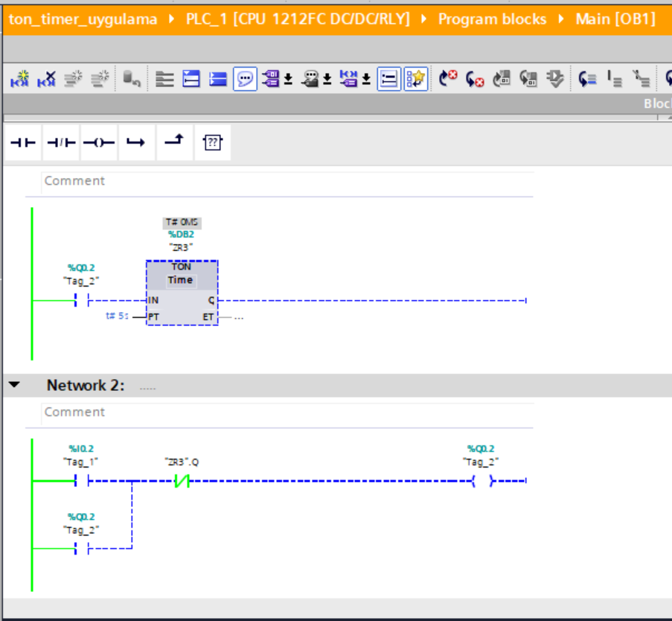
Task: Click the open branch favorites icon
Action: click(x=137, y=142)
